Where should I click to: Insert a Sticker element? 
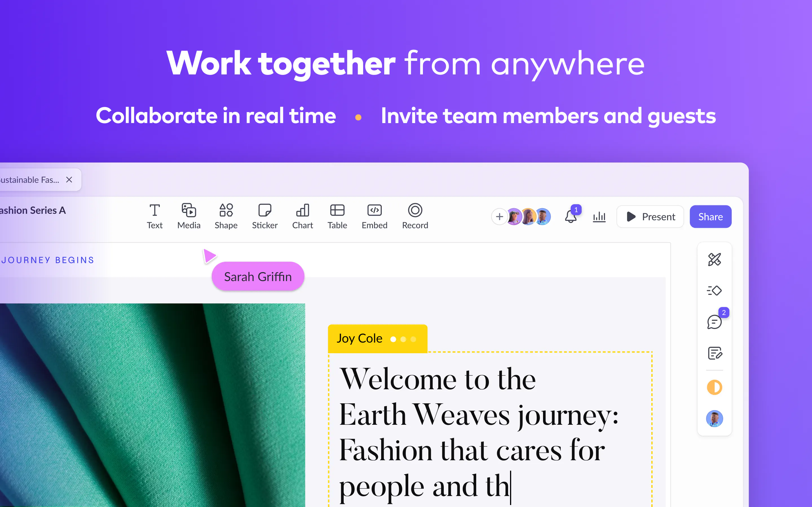(x=264, y=216)
